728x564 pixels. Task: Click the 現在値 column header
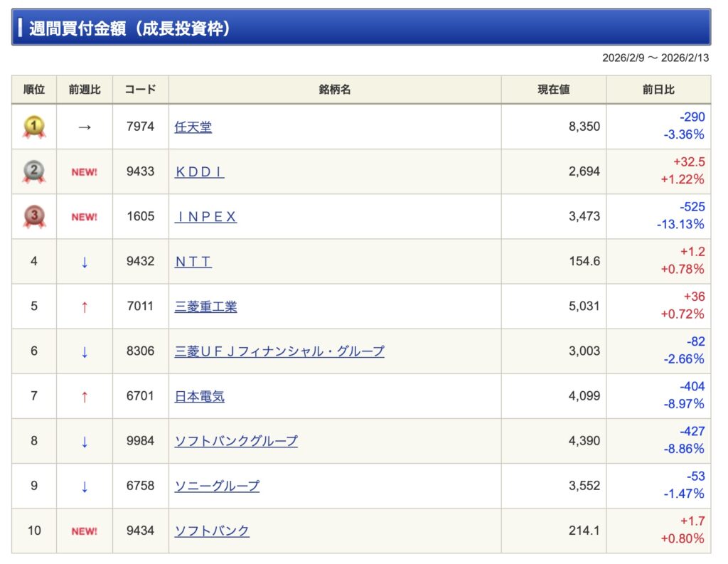point(553,90)
